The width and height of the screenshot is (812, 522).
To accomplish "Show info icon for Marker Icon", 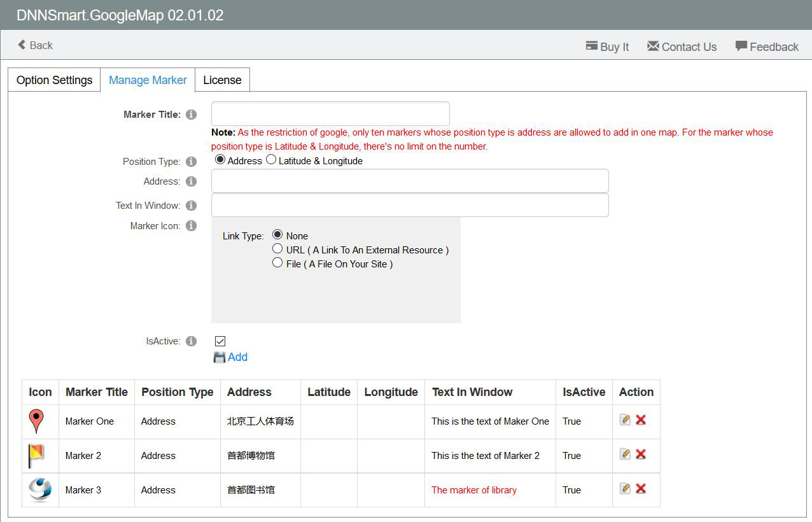I will click(191, 226).
